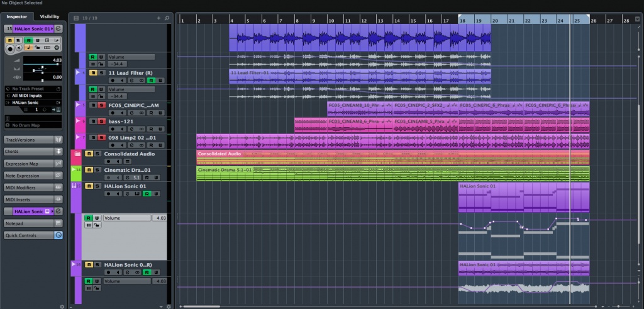The image size is (644, 309).
Task: Open Edit Instrument for HALion Sonic in inspector header
Action: 58,29
